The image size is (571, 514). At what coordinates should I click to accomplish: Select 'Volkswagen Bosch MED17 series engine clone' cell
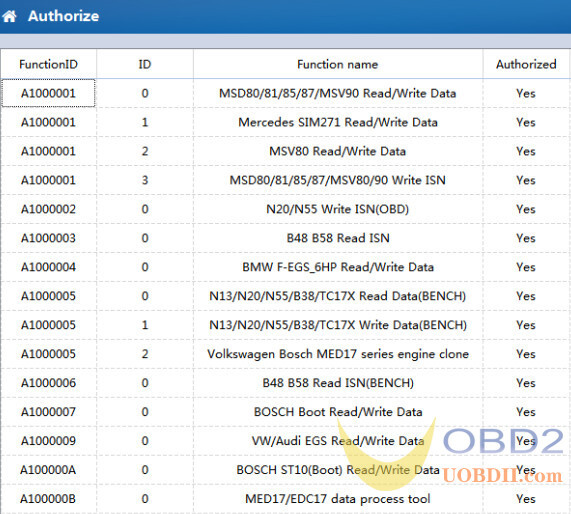tap(338, 354)
